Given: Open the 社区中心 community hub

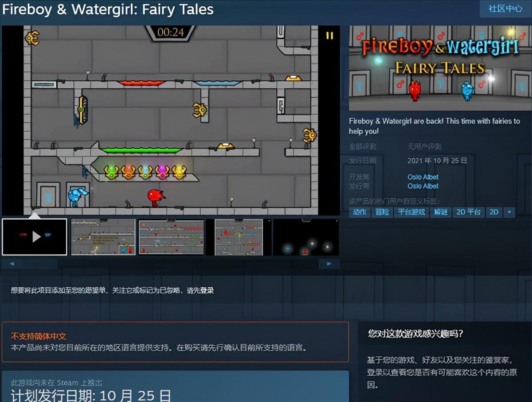Looking at the screenshot, I should pos(505,9).
